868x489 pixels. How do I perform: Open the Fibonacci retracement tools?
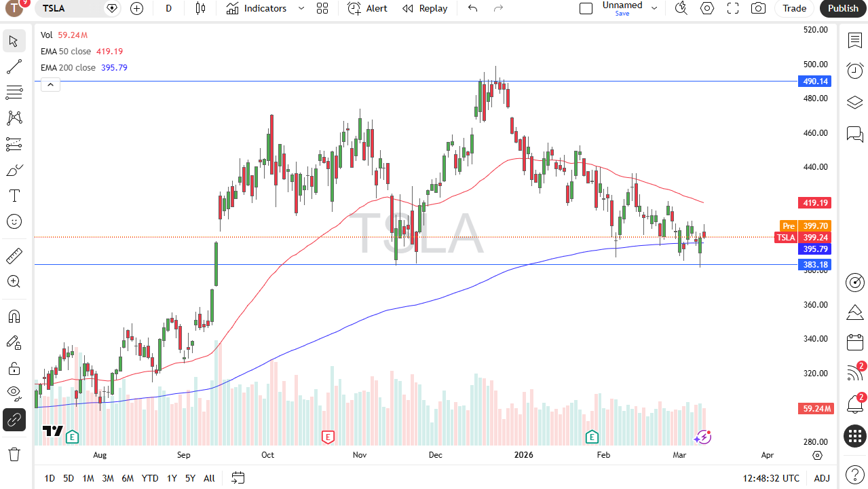tap(14, 92)
